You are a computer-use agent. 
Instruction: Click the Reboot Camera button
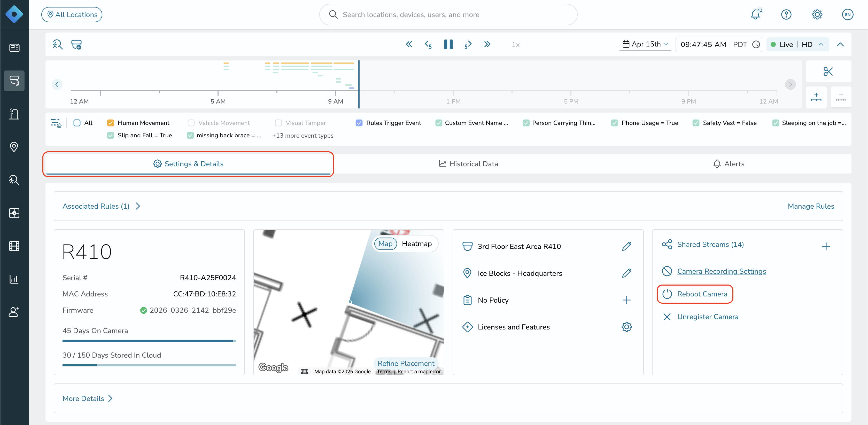[695, 294]
